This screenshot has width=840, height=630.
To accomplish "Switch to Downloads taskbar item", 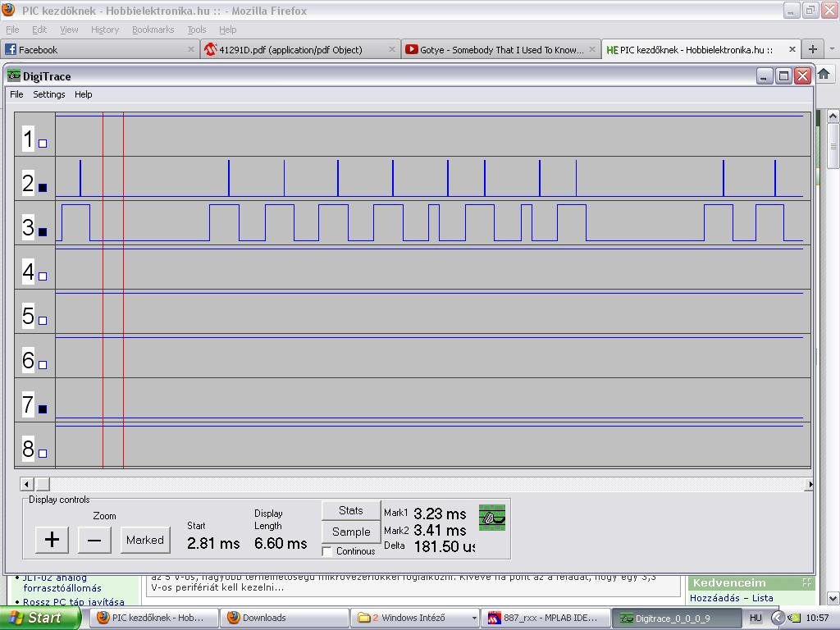I will click(285, 618).
